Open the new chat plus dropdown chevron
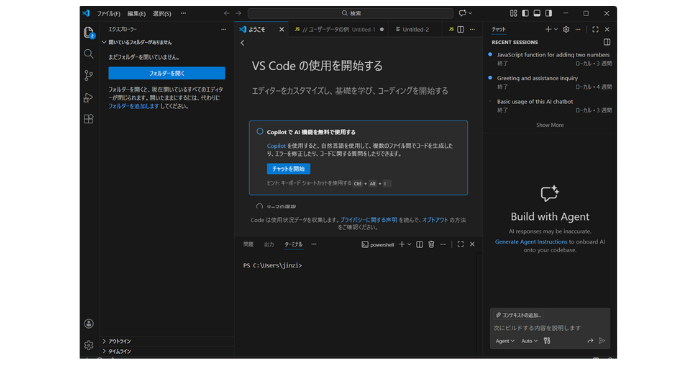Viewport: 698px width, 365px height. tap(556, 29)
